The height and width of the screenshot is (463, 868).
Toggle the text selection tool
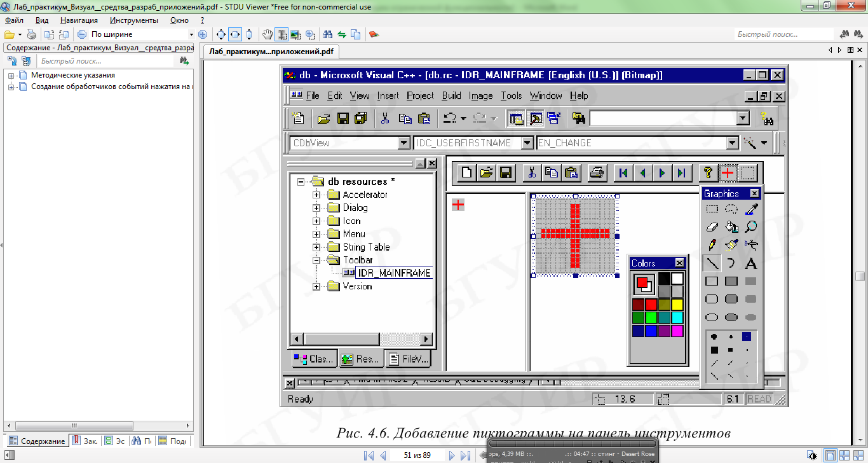click(281, 34)
